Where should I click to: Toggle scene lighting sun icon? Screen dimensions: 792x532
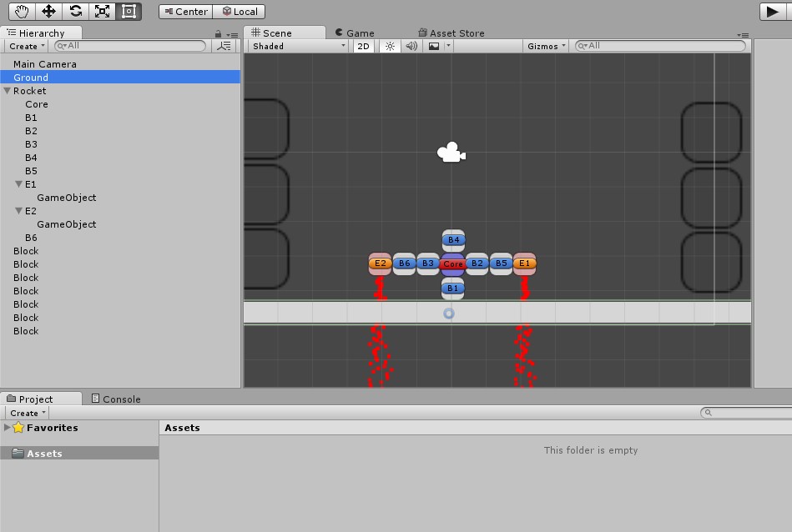(x=390, y=46)
